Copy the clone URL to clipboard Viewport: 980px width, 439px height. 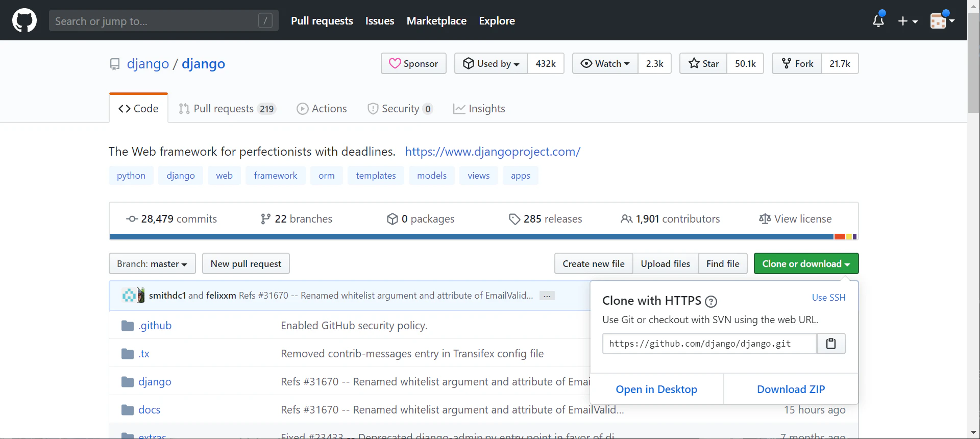pyautogui.click(x=831, y=344)
